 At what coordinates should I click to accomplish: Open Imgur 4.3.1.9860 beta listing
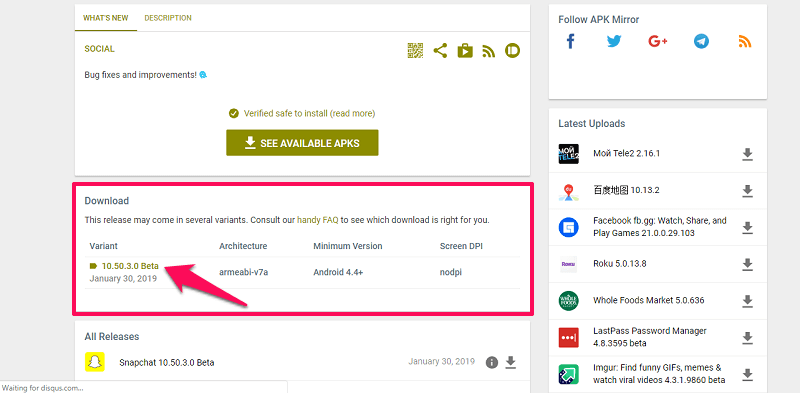[659, 374]
